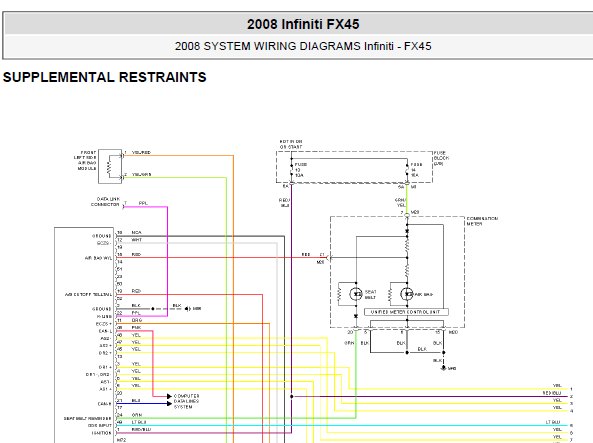Click the 'CAN-H' terminal label
The image size is (593, 443).
coord(104,404)
